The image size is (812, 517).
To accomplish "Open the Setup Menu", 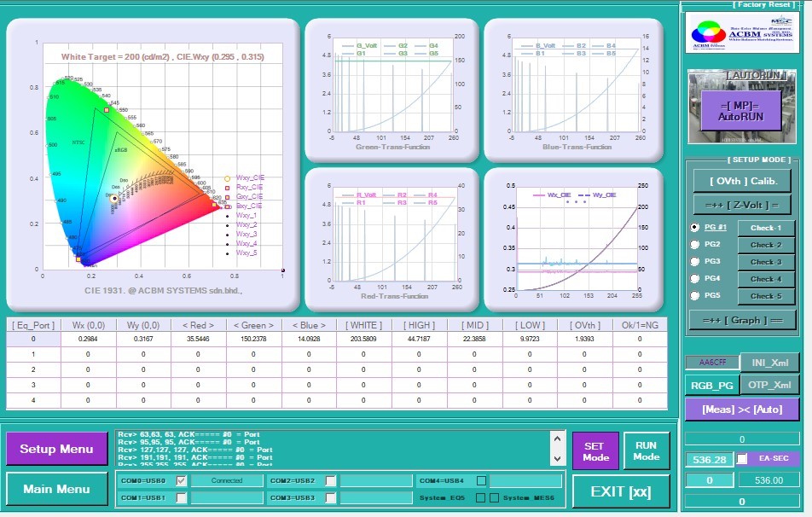I will coord(56,449).
